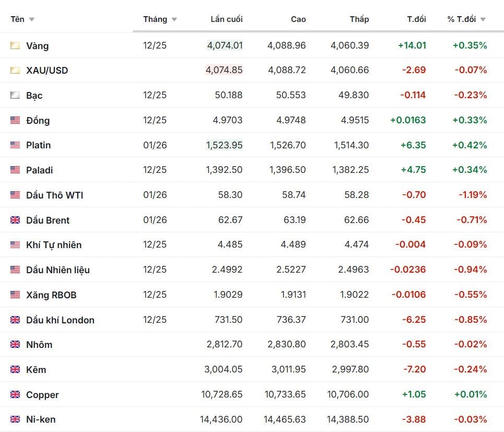
Task: Click the UK flag icon beside Ni-ken
Action: 15,419
